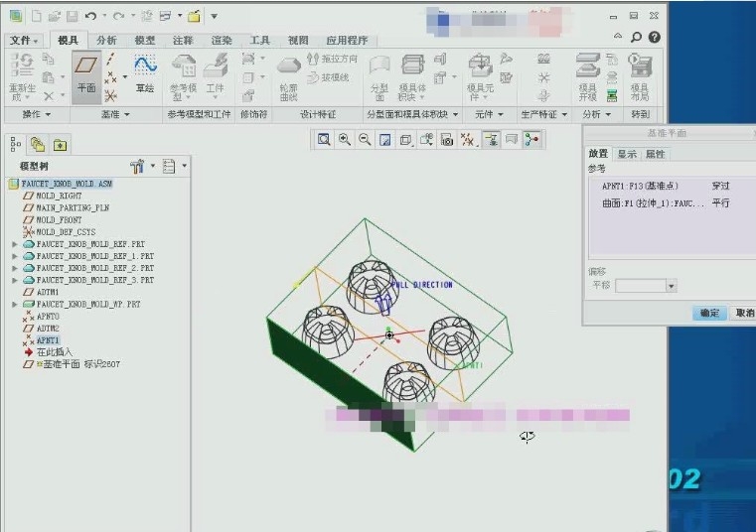Screen dimensions: 756x532
Task: Select ADTM2 in the model tree
Action: click(x=48, y=329)
